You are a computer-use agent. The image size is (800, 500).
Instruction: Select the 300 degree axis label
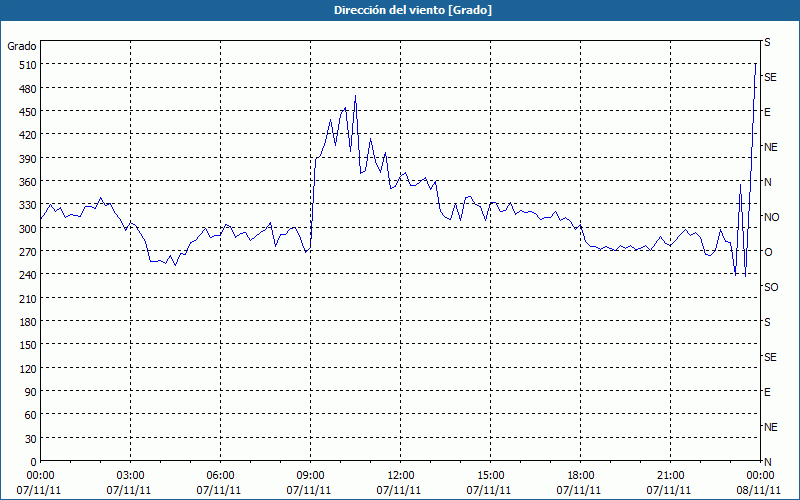[29, 229]
